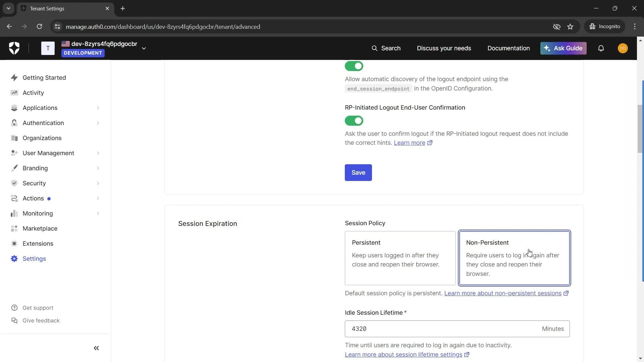Click the Get support question icon
Viewport: 644px width, 362px height.
tap(14, 308)
